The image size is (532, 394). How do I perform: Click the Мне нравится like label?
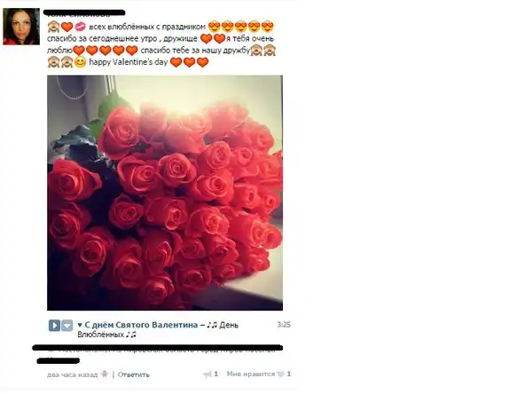(x=251, y=374)
